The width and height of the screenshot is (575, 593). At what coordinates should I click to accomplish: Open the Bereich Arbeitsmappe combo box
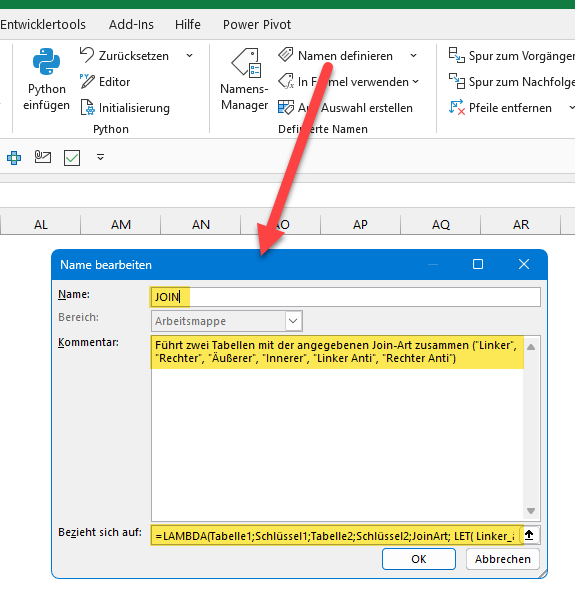click(x=227, y=321)
